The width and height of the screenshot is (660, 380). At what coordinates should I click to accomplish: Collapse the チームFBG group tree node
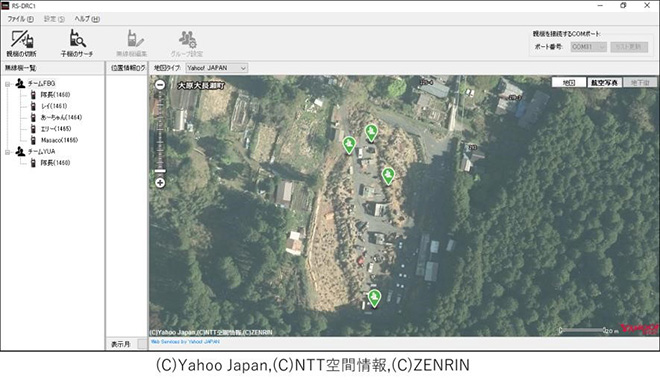[7, 84]
